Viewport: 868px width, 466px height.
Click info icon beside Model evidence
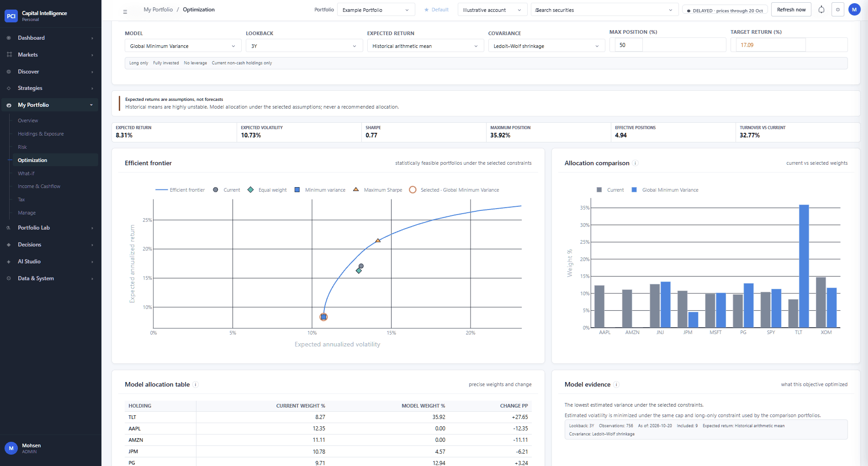pos(616,385)
